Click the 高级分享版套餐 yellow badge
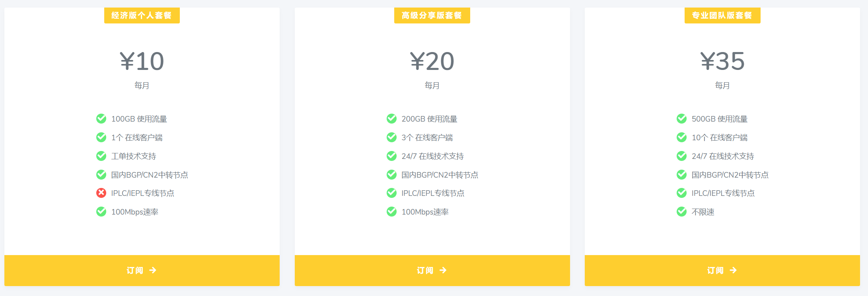Image resolution: width=868 pixels, height=296 pixels. (432, 15)
